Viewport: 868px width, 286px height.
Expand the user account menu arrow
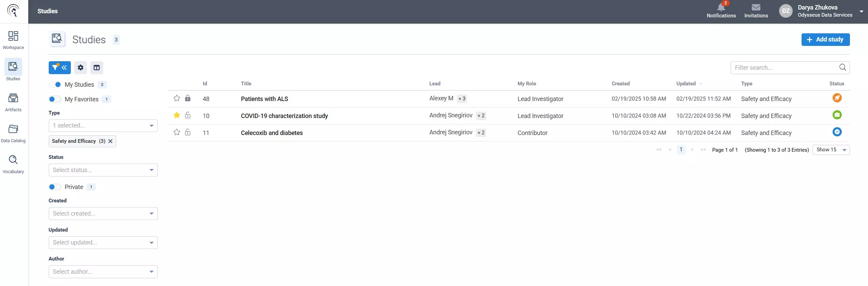pos(861,11)
